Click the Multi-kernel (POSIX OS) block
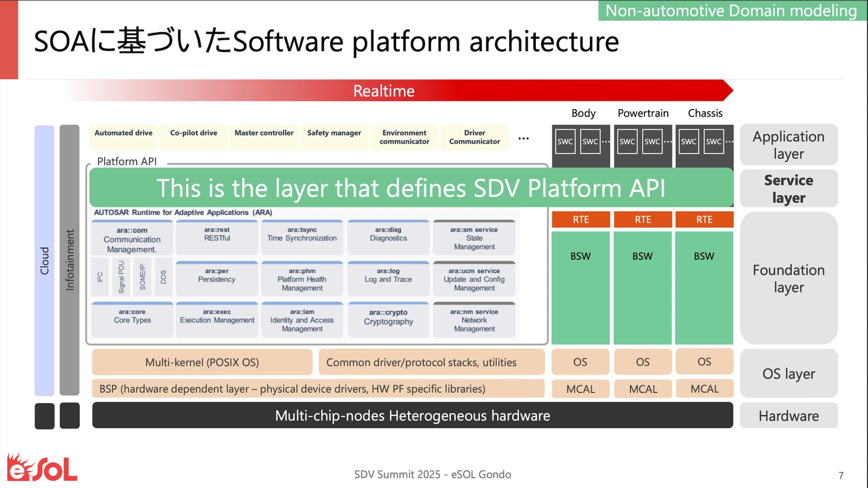The image size is (868, 488). (202, 362)
